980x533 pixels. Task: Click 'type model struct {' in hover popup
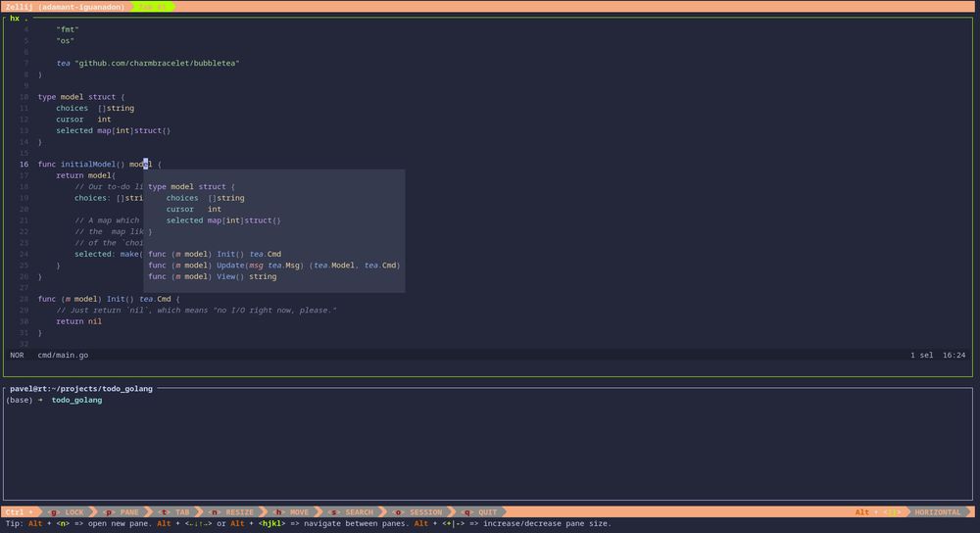(191, 187)
